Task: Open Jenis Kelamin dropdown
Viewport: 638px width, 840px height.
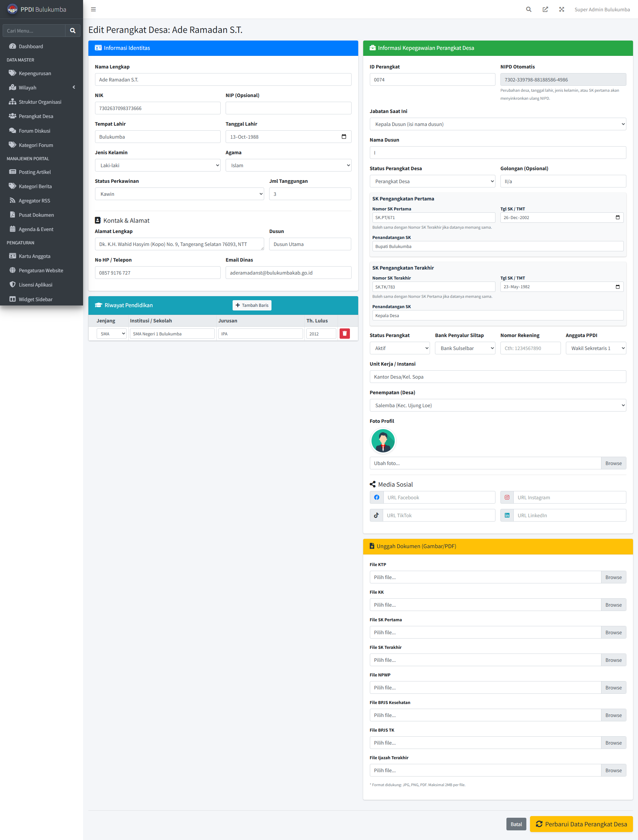Action: click(158, 165)
